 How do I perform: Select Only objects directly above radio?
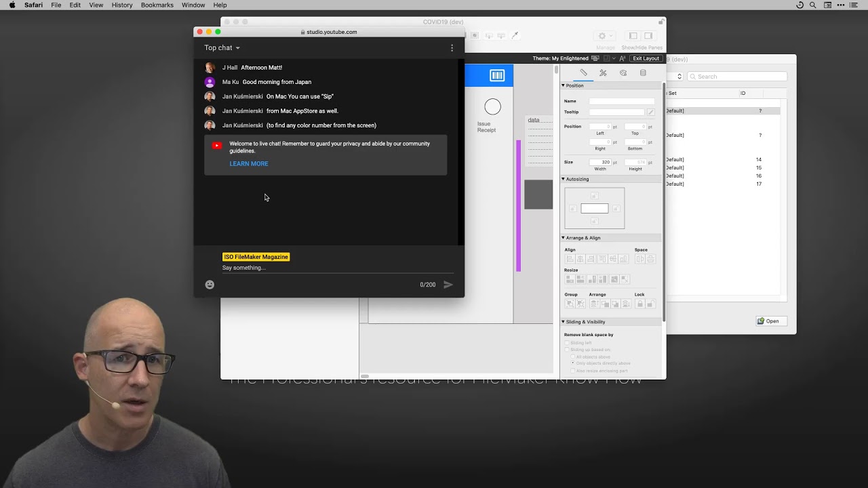(572, 363)
